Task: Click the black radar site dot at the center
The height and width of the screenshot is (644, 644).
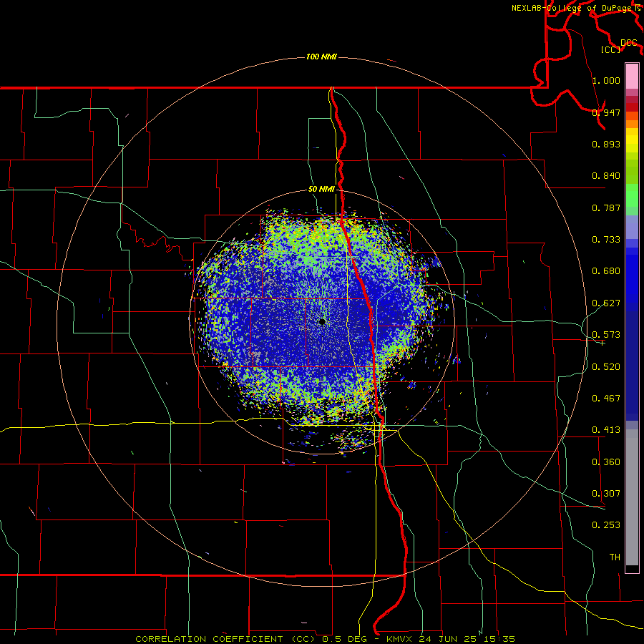Action: 321,321
